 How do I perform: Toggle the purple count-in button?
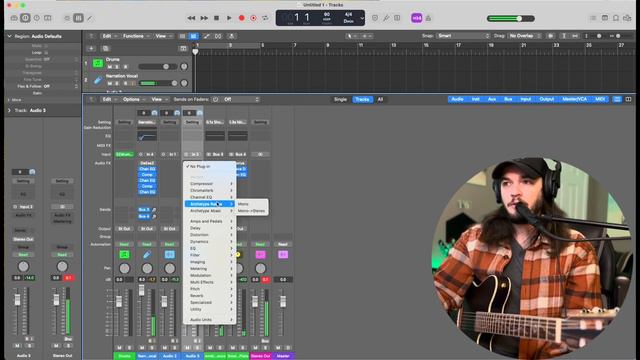pos(417,18)
